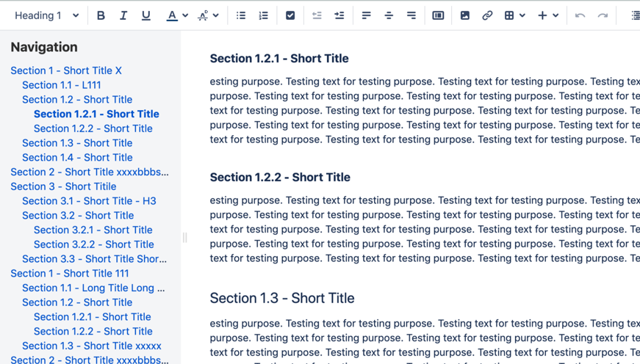Toggle italic formatting
Viewport: 640px width, 364px height.
[x=123, y=15]
